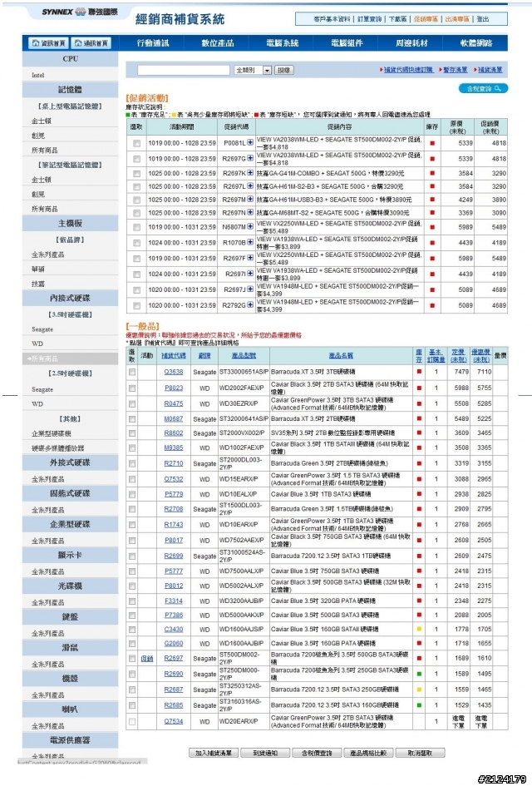Viewport: 532px width, 786px height.
Task: Click the 登出 logout link
Action: [482, 19]
